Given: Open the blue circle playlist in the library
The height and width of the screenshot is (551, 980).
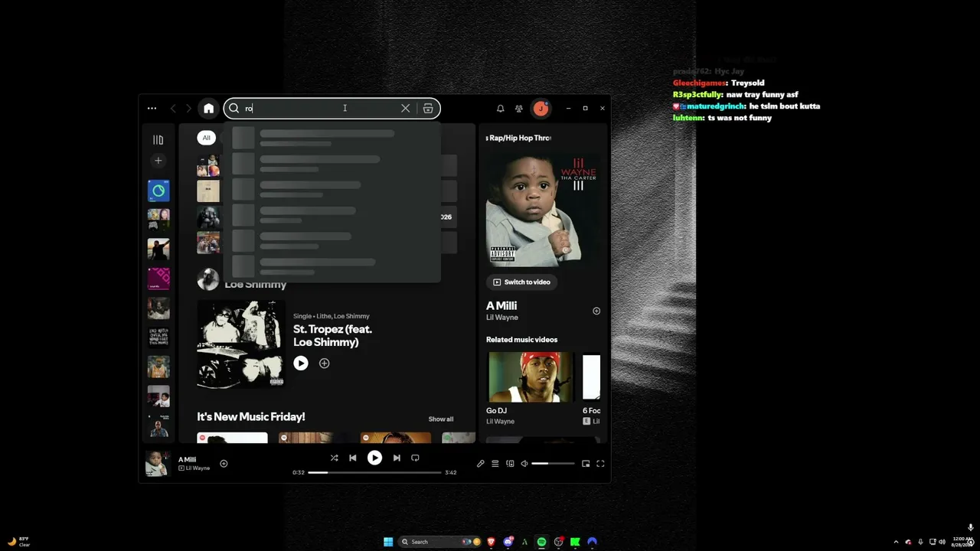Looking at the screenshot, I should point(158,191).
